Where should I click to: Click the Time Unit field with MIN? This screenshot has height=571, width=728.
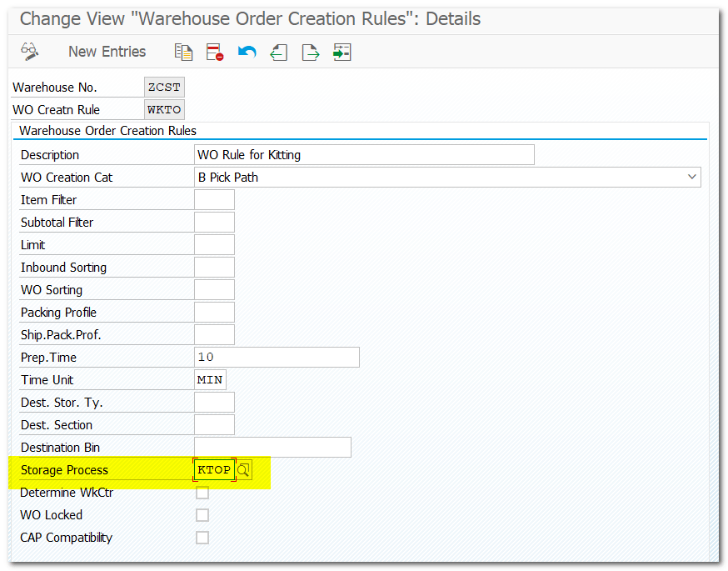(210, 379)
